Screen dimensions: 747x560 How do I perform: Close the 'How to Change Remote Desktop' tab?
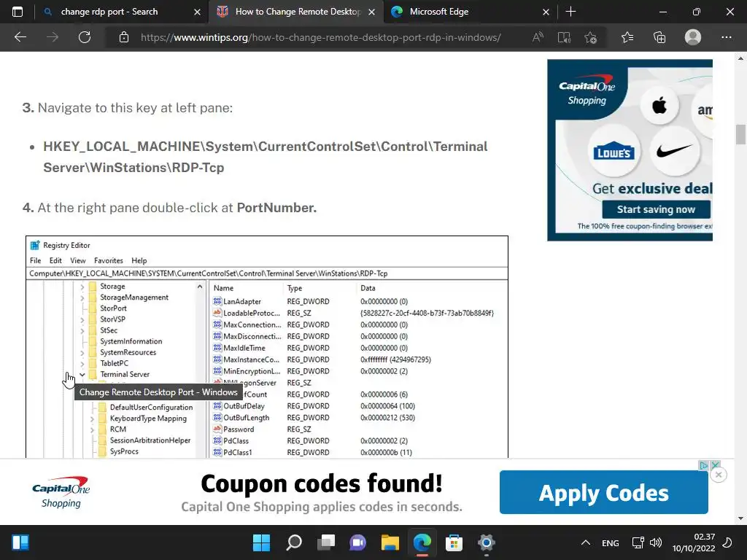click(x=372, y=12)
